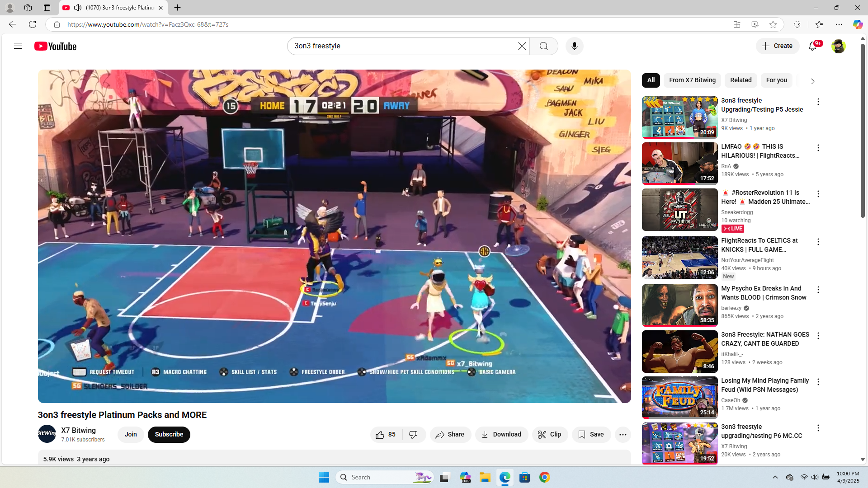This screenshot has height=488, width=868.
Task: Open Microsoft Store from taskbar
Action: (x=525, y=477)
